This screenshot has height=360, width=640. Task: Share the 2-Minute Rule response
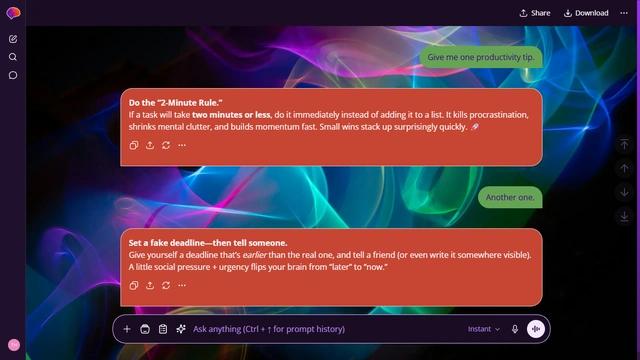[150, 145]
